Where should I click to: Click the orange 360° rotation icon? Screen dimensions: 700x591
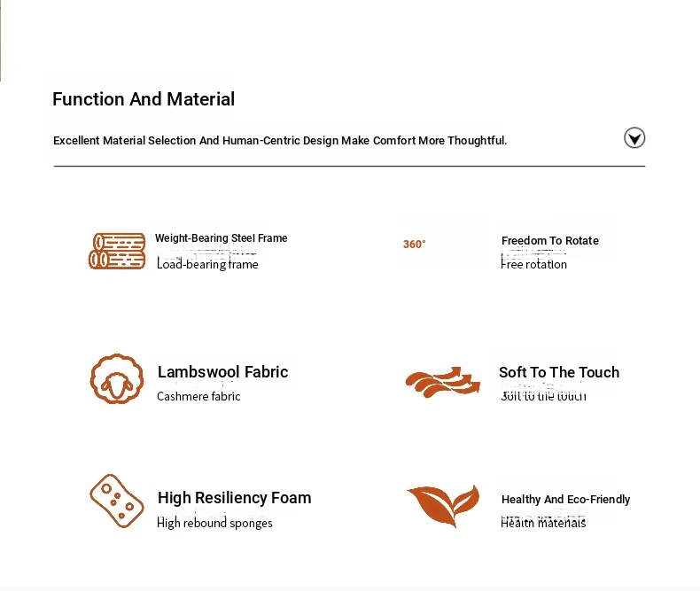point(415,245)
